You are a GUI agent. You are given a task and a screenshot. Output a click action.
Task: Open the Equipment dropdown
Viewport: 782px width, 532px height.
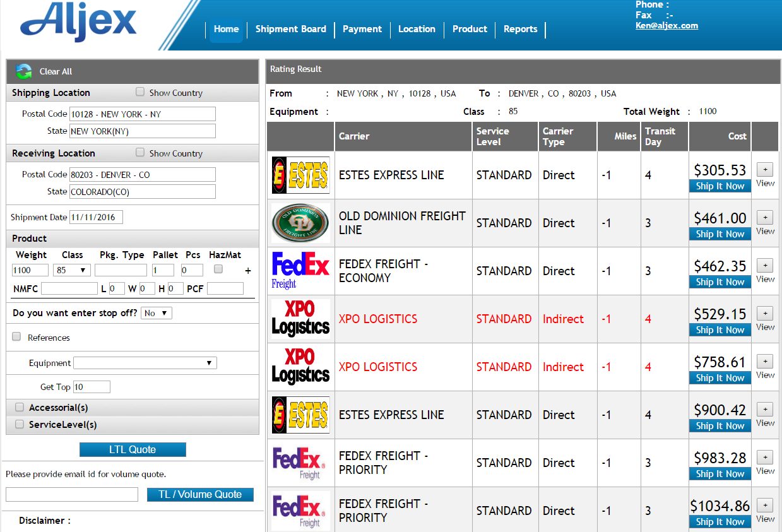coord(145,363)
